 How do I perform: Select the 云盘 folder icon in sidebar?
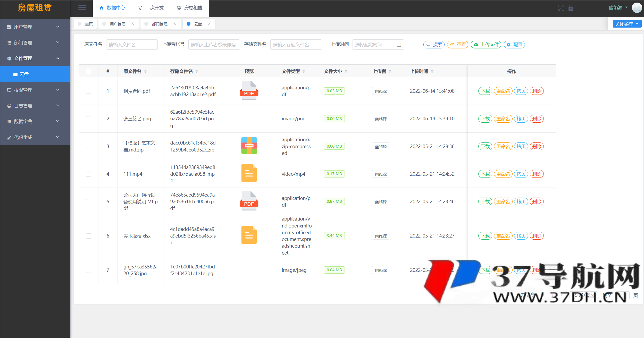pyautogui.click(x=15, y=74)
